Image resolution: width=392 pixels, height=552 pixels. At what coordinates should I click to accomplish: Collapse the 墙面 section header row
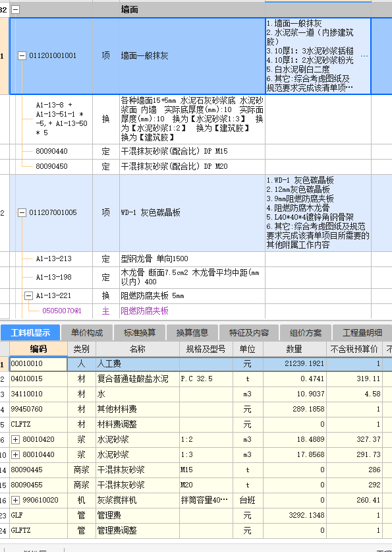[15, 9]
